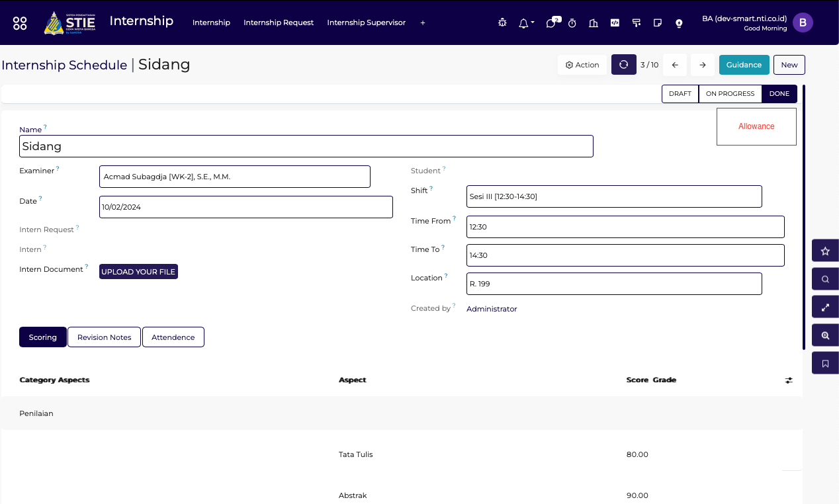Image resolution: width=839 pixels, height=504 pixels.
Task: Toggle fullscreen with the expand arrows icon
Action: click(x=825, y=308)
